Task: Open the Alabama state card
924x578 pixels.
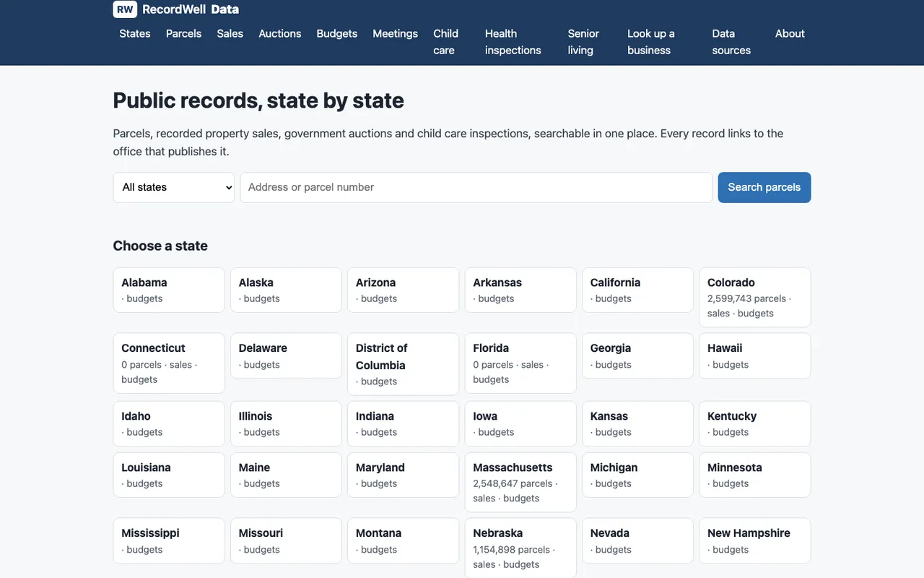Action: [x=169, y=290]
